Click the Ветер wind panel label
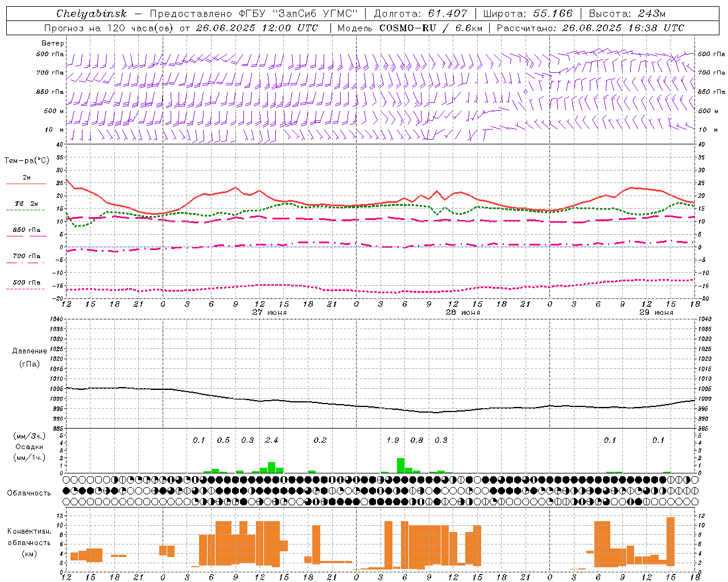Image resolution: width=728 pixels, height=582 pixels. pos(52,43)
